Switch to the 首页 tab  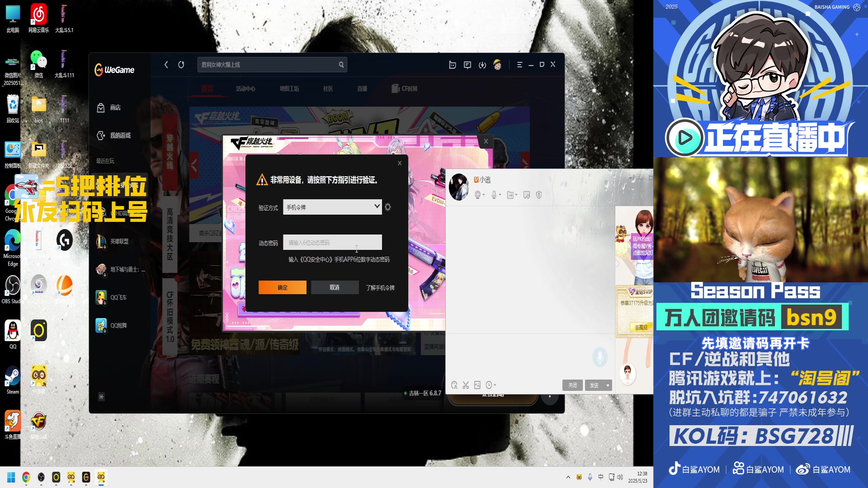pos(207,89)
